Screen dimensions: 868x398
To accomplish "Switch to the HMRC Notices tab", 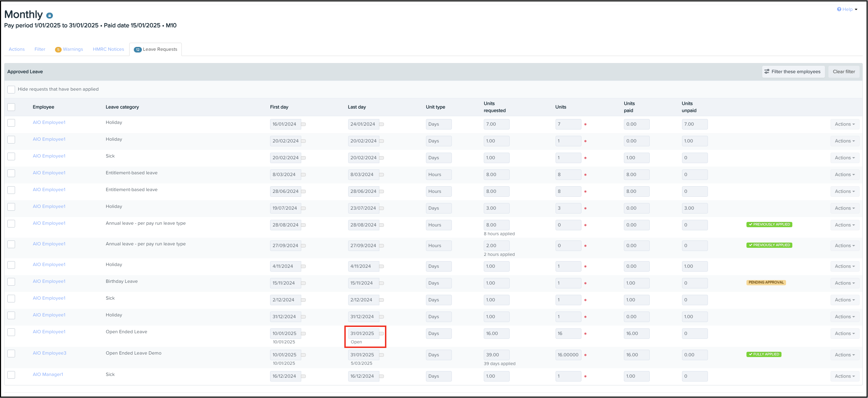I will 108,49.
